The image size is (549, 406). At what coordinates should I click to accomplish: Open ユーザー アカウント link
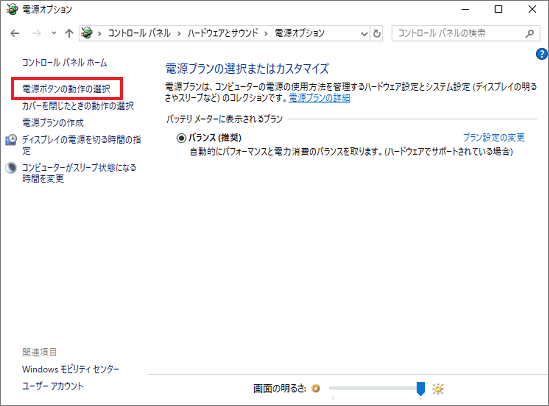click(53, 386)
